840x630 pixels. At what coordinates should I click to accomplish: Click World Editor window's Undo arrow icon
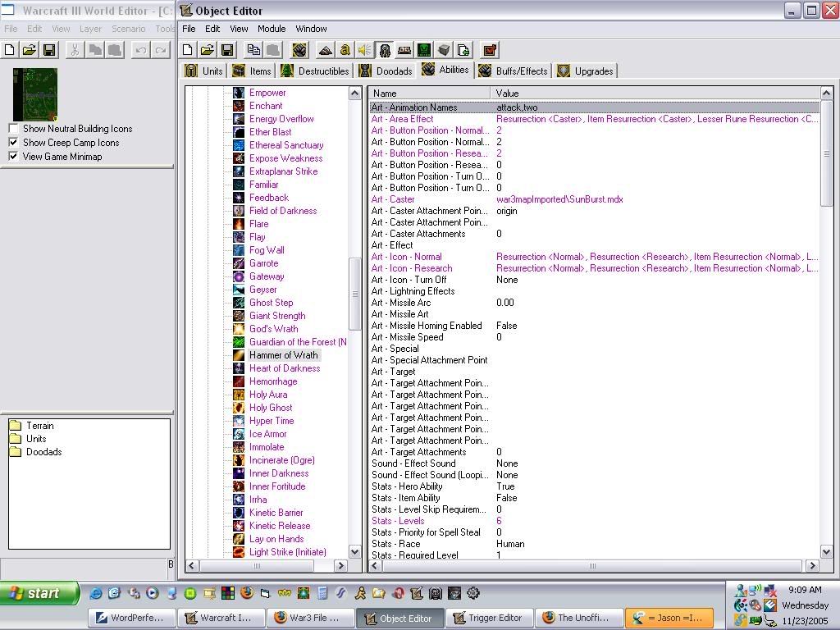pos(141,50)
